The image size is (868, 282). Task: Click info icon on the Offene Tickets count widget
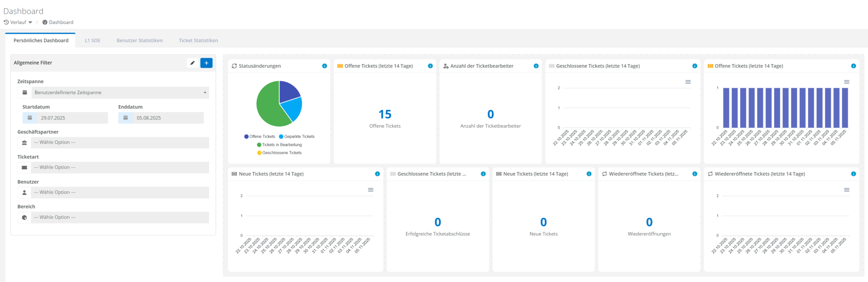430,66
